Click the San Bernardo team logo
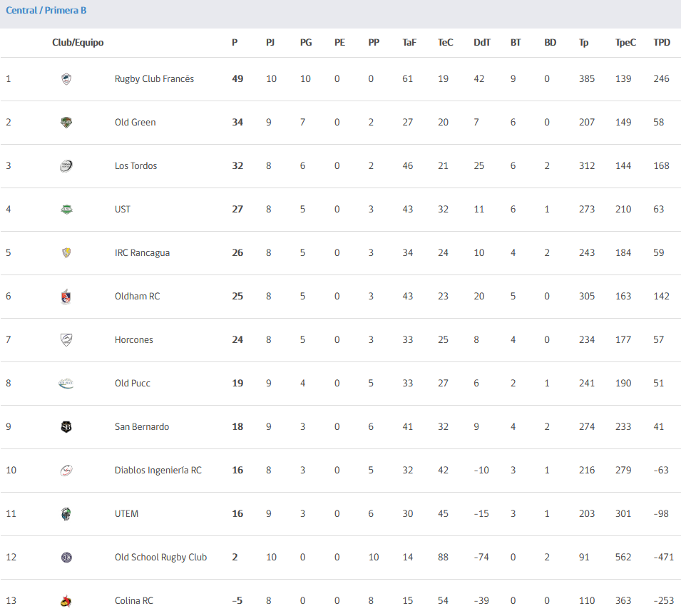The height and width of the screenshot is (616, 681). (x=66, y=427)
